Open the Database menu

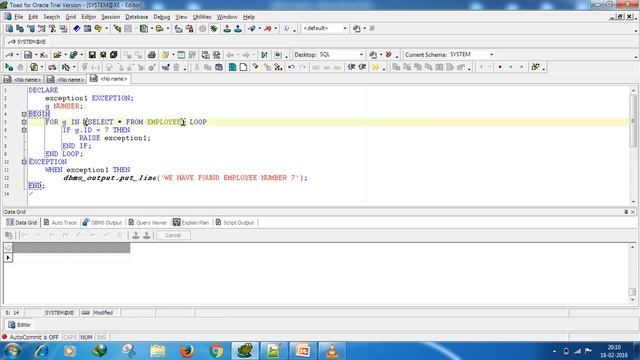[x=136, y=17]
